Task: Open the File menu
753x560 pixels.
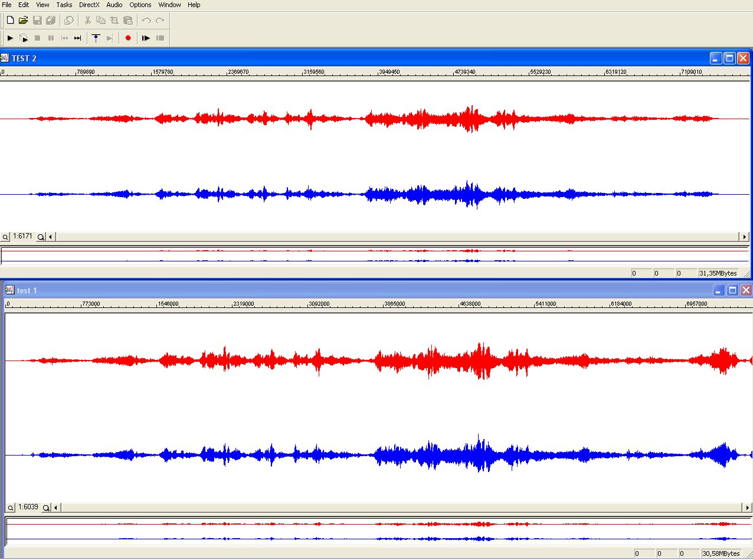Action: (7, 5)
